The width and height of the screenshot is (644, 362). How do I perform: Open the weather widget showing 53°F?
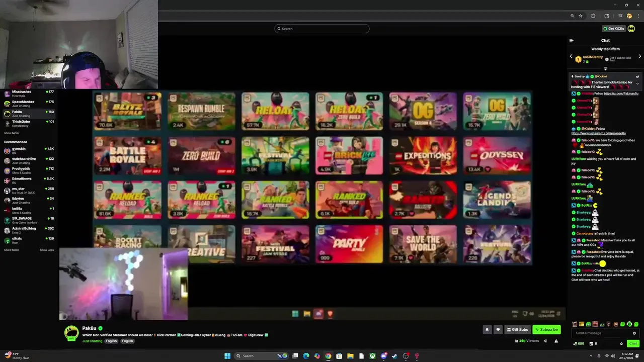[17, 356]
